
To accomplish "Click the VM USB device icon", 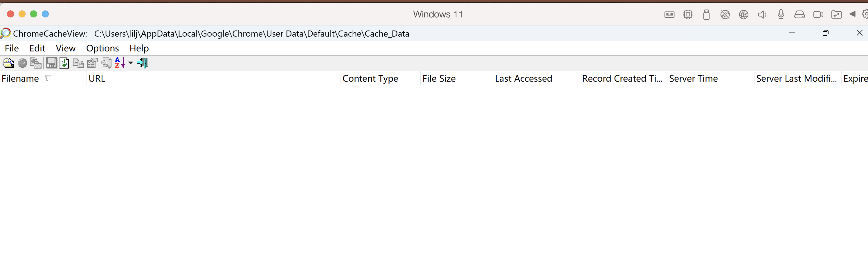I will click(706, 15).
